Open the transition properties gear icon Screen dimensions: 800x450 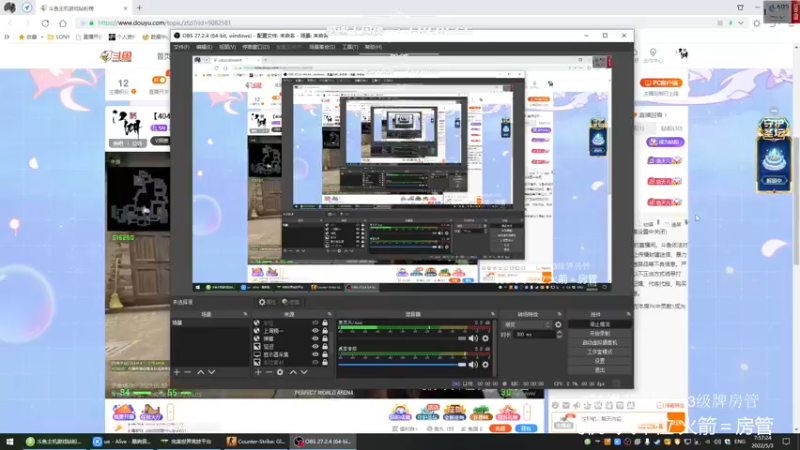coord(558,324)
